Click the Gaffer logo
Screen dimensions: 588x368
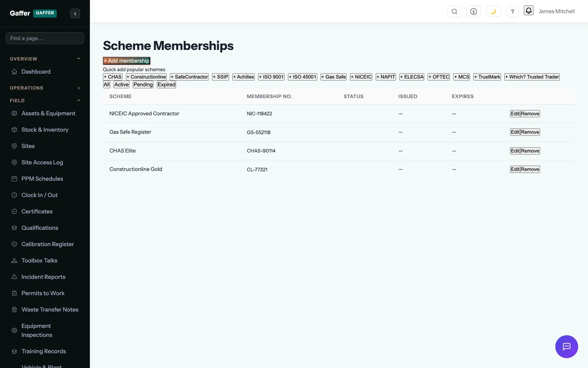click(x=20, y=13)
